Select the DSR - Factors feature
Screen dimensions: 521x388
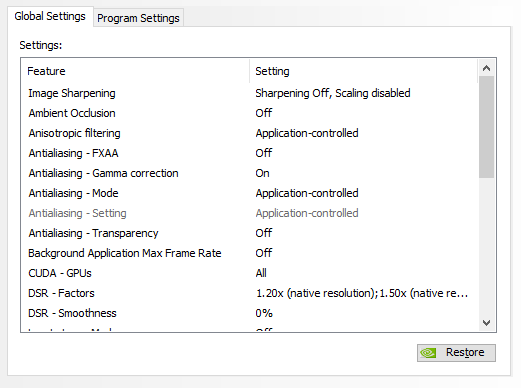click(61, 293)
